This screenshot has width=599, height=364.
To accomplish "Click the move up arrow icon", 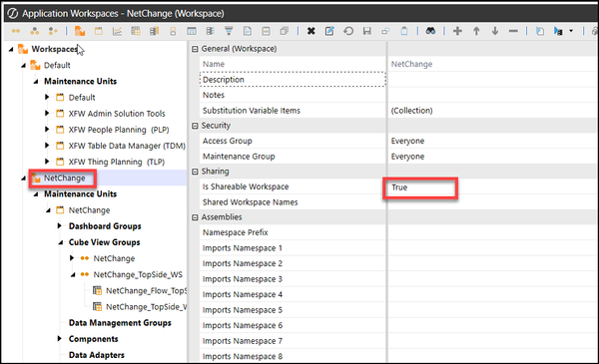I will pos(476,31).
